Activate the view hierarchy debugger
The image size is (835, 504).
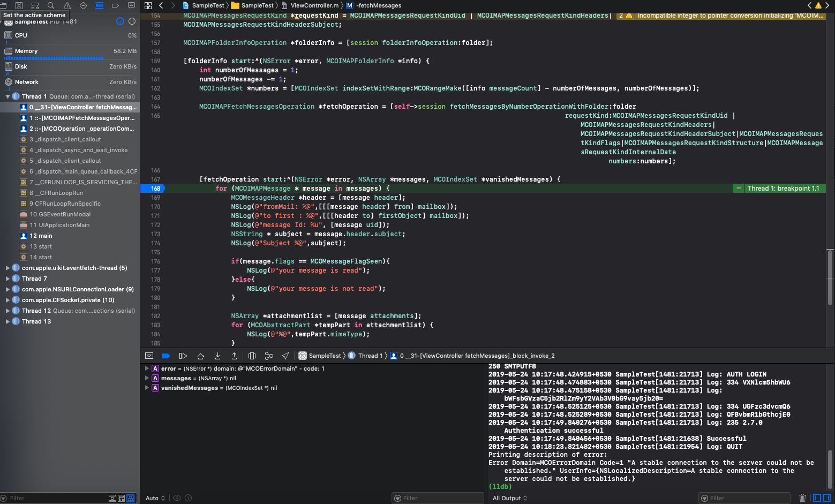click(x=252, y=356)
